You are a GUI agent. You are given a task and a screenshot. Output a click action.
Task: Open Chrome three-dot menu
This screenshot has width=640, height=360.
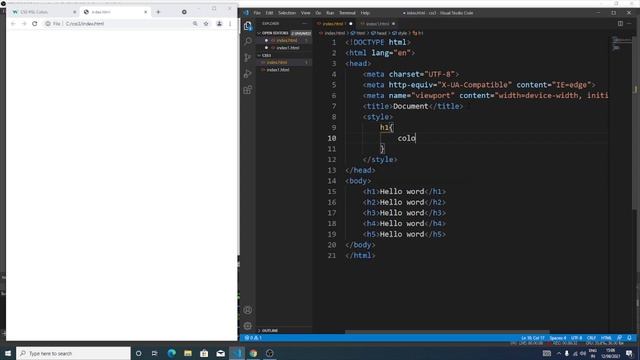click(x=230, y=24)
